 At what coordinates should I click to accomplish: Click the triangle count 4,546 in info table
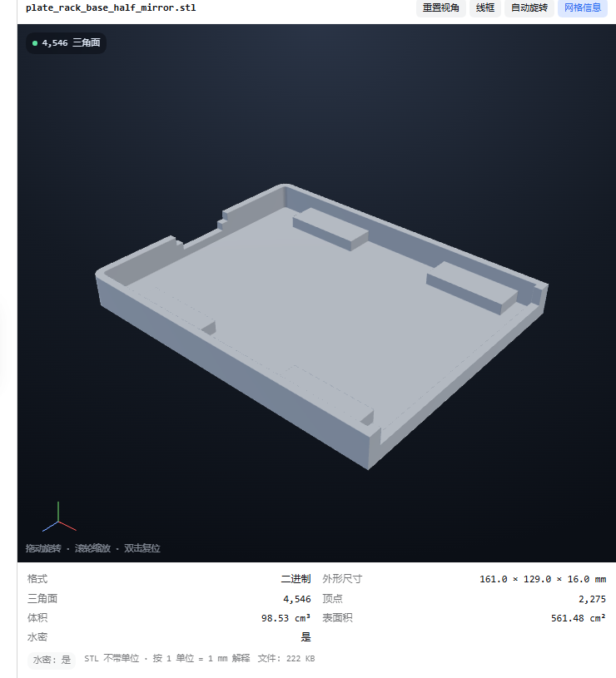[x=297, y=599]
